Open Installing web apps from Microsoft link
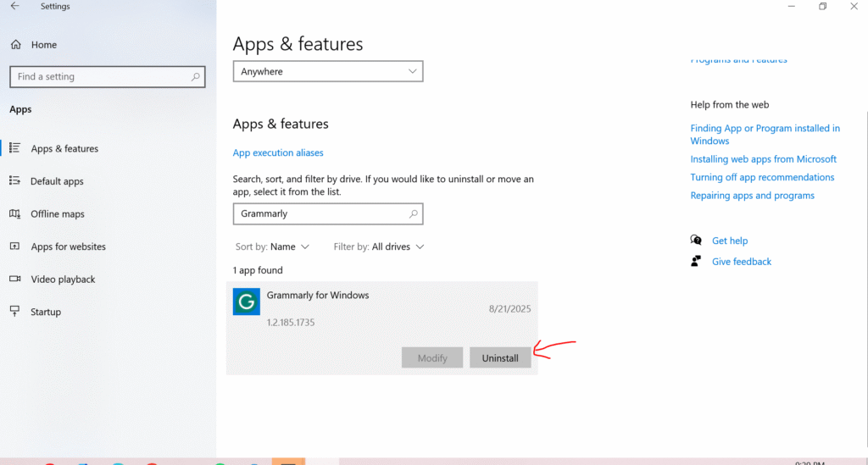The height and width of the screenshot is (465, 868). tap(763, 159)
